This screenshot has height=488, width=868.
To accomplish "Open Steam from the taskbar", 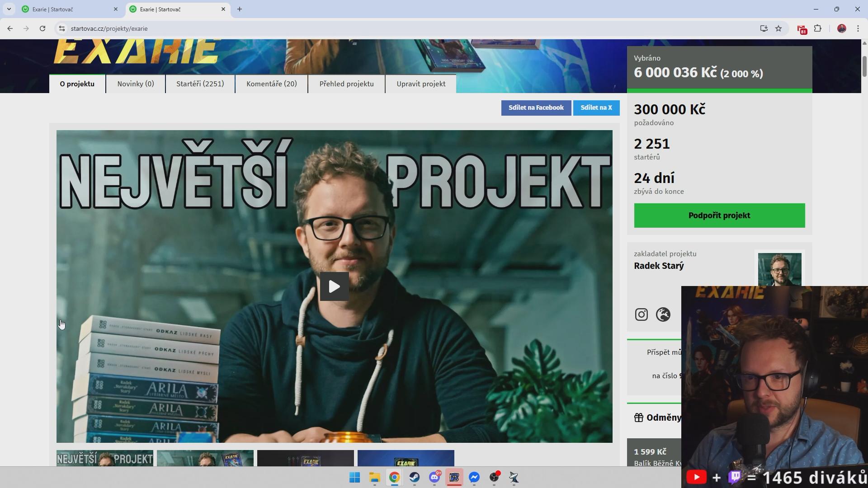I will [x=414, y=477].
